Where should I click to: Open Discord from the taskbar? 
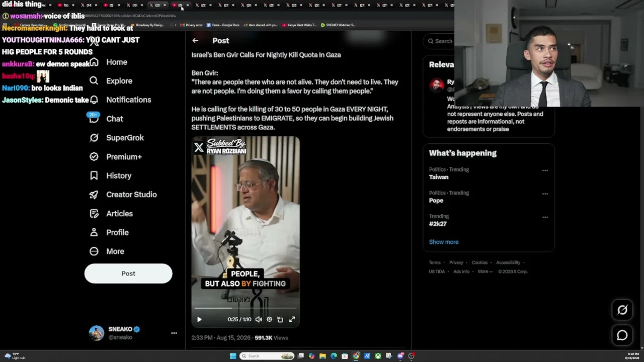400,356
